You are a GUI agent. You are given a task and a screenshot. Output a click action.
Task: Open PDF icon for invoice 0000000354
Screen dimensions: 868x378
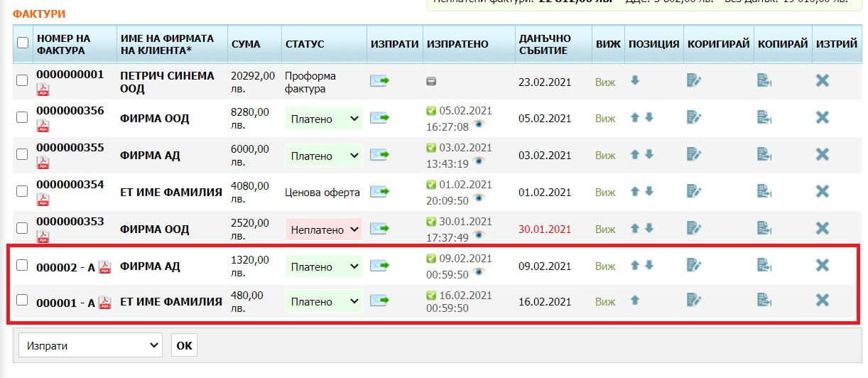pyautogui.click(x=43, y=200)
